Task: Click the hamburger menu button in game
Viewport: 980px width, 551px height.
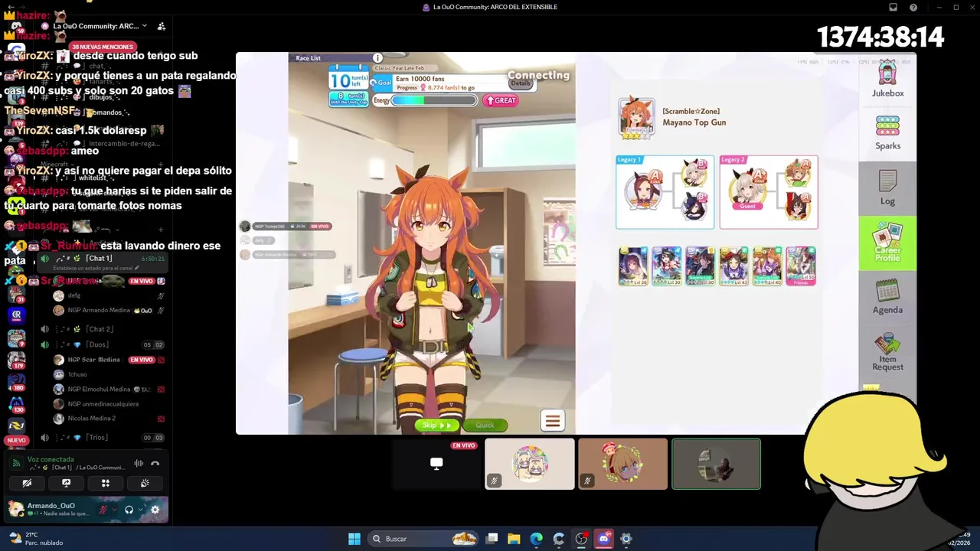Action: coord(553,420)
